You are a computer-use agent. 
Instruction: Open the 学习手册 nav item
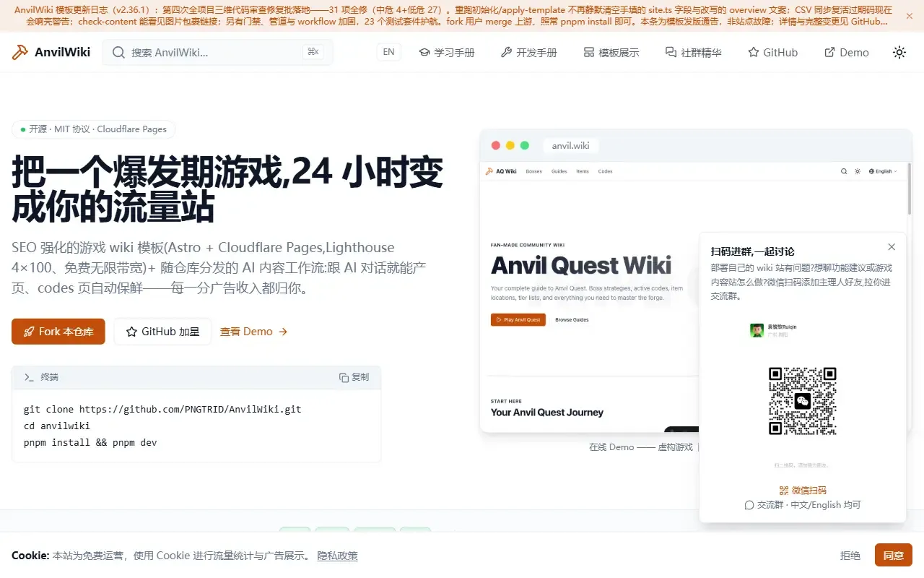447,52
